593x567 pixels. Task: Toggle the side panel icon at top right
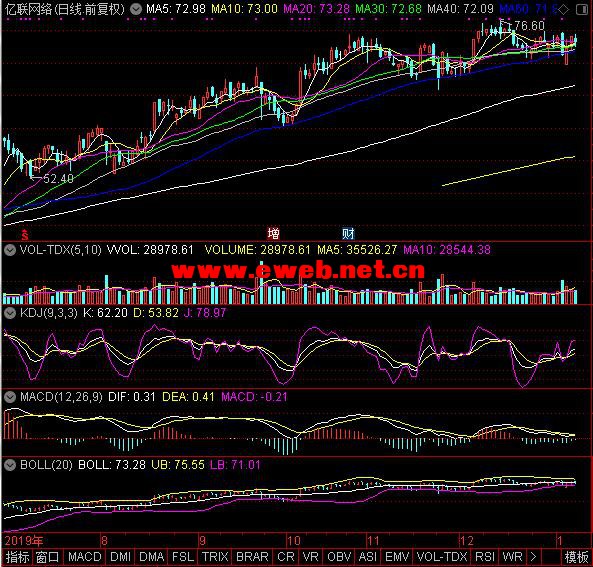coord(581,9)
